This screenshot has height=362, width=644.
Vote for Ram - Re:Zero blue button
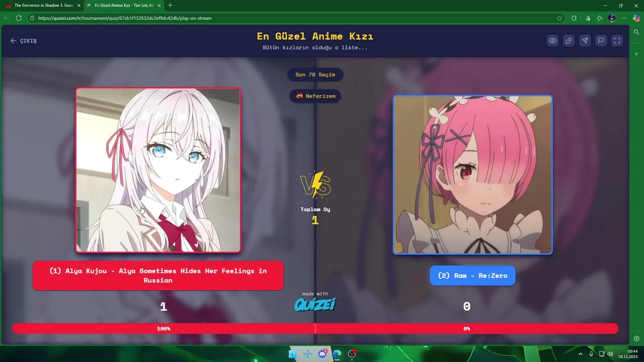(x=472, y=276)
